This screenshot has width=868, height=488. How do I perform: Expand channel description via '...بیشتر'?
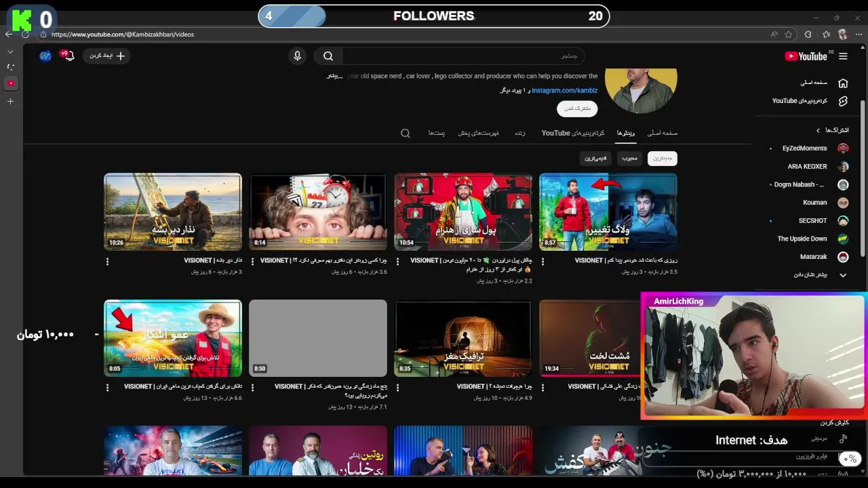335,76
